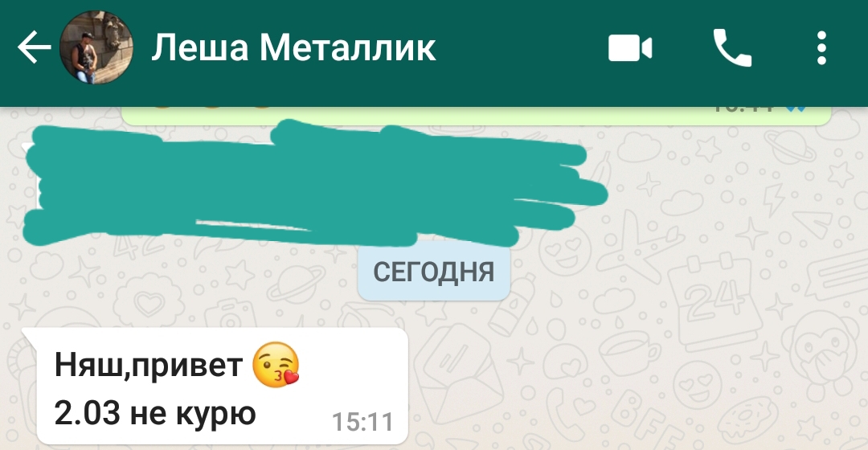Open contact info via Леша Металлик name
The height and width of the screenshot is (450, 868).
[293, 47]
